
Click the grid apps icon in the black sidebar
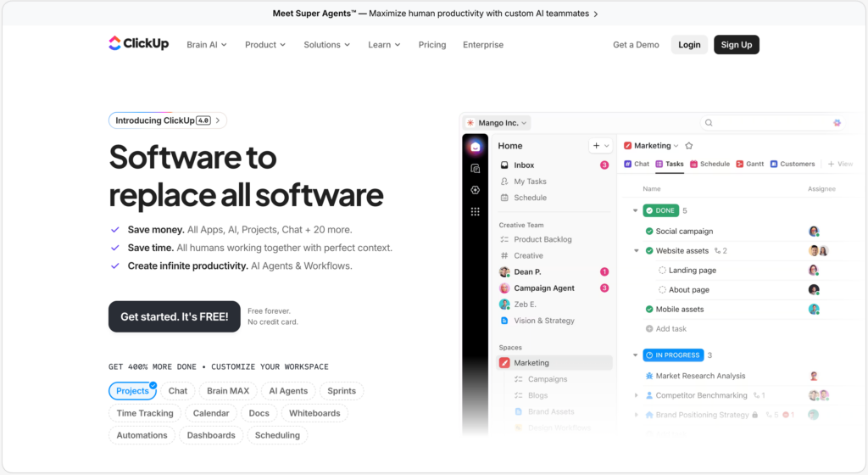(x=476, y=211)
